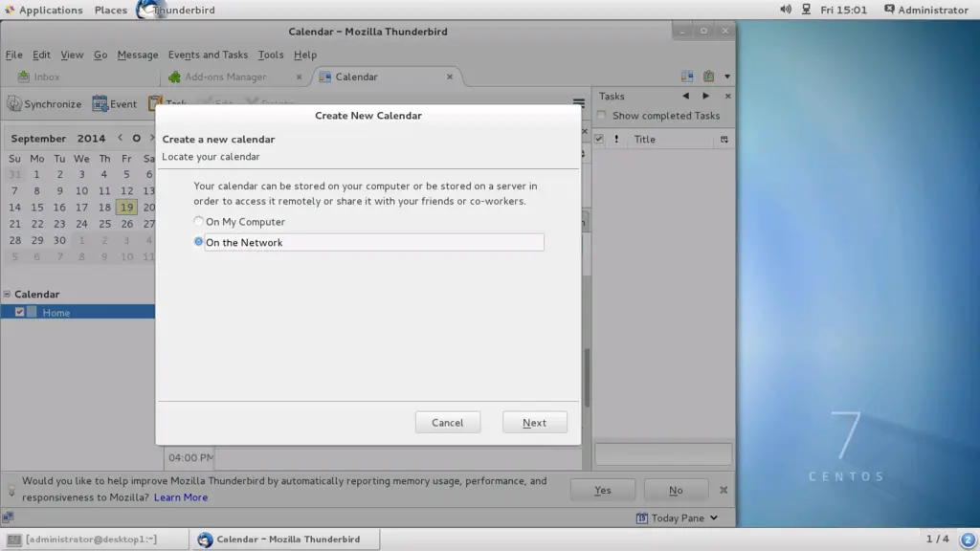Screen dimensions: 980x551
Task: Click the Synchronize toolbar button
Action: click(x=44, y=103)
